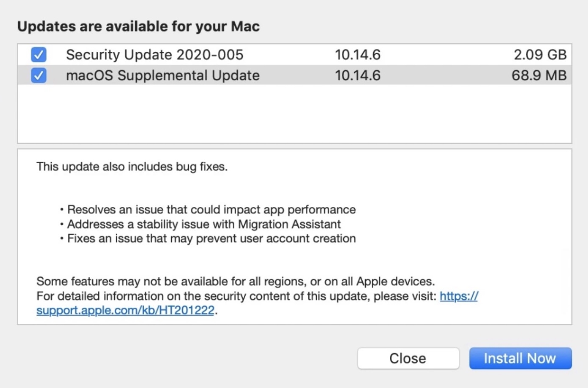Image resolution: width=588 pixels, height=390 pixels.
Task: Click version 10.14.6 in the Security Update row
Action: click(358, 55)
